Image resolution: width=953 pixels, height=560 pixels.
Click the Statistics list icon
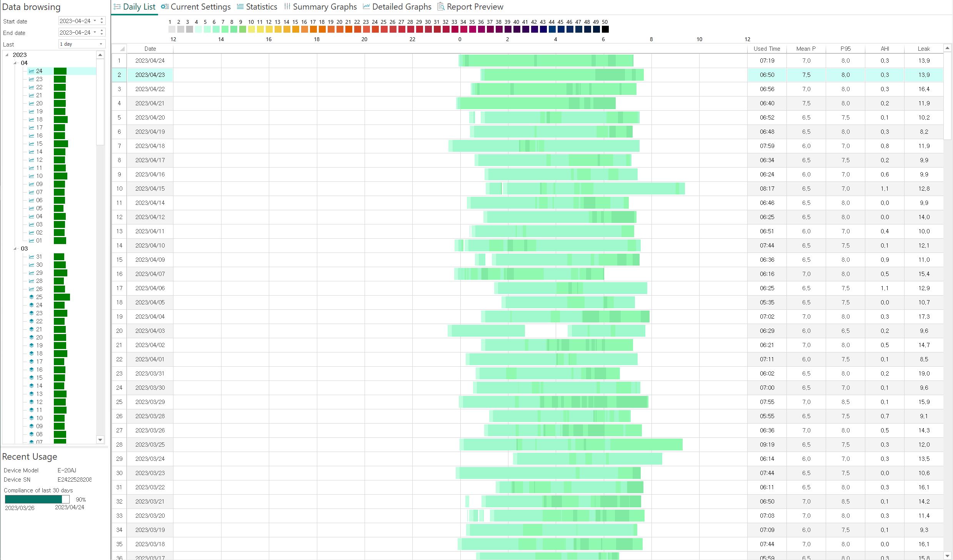pyautogui.click(x=240, y=7)
